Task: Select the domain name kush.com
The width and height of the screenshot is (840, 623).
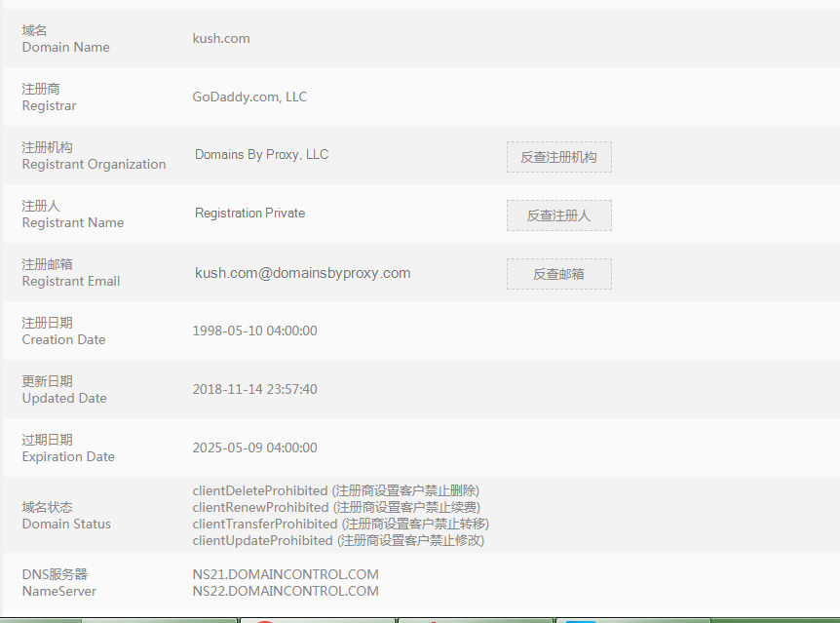Action: coord(221,39)
